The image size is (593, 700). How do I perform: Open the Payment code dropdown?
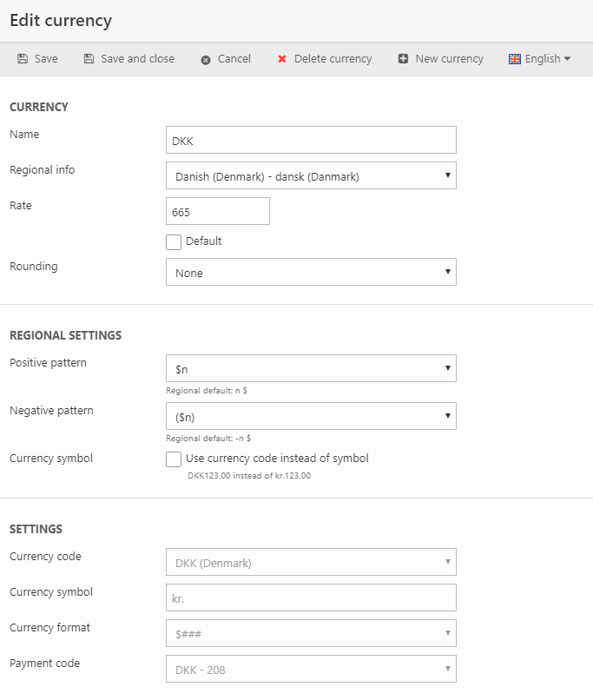[310, 669]
